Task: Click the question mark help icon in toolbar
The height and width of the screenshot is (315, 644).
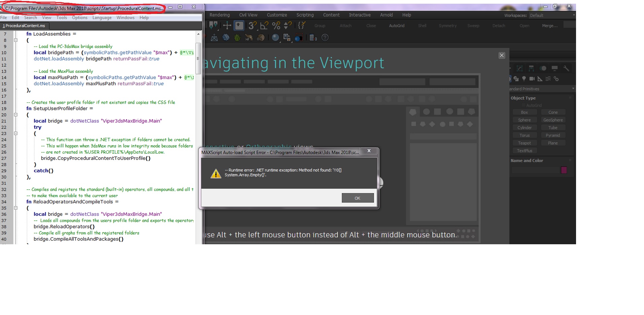Action: (325, 38)
